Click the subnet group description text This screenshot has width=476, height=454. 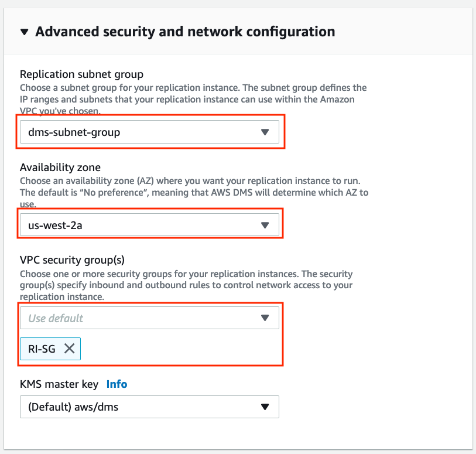pos(193,100)
